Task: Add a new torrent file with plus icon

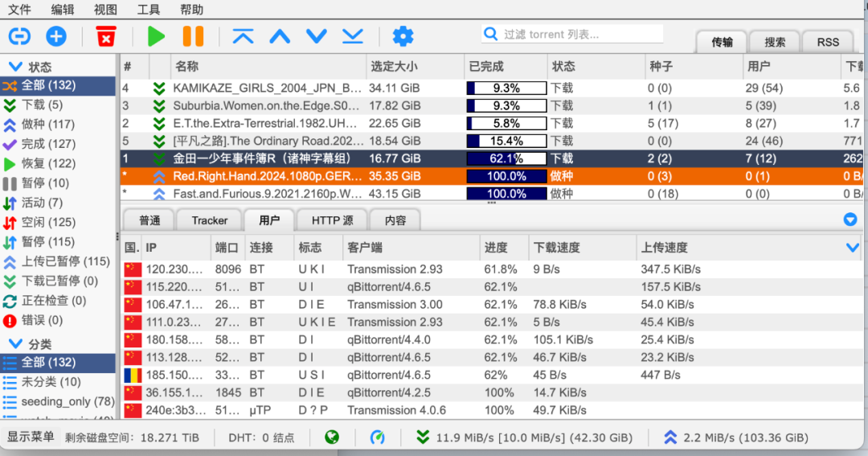Action: coord(56,36)
